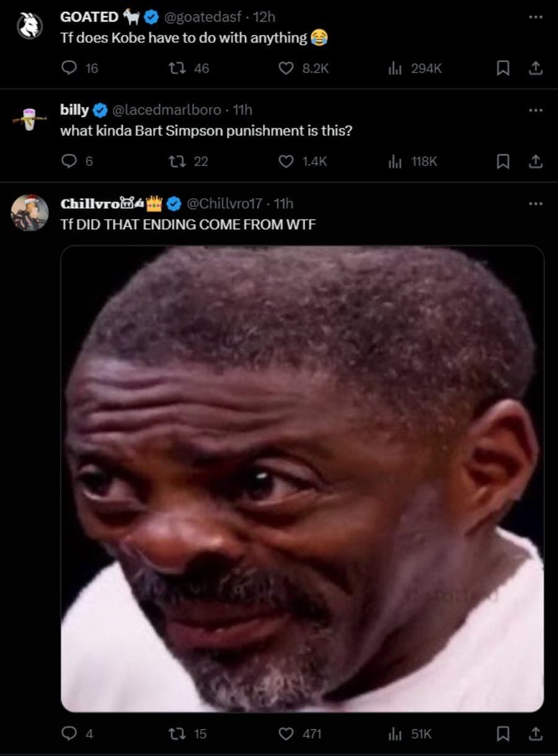Viewport: 558px width, 756px height.
Task: Reply to Chillvro's tweet with 4 replies
Action: click(69, 734)
